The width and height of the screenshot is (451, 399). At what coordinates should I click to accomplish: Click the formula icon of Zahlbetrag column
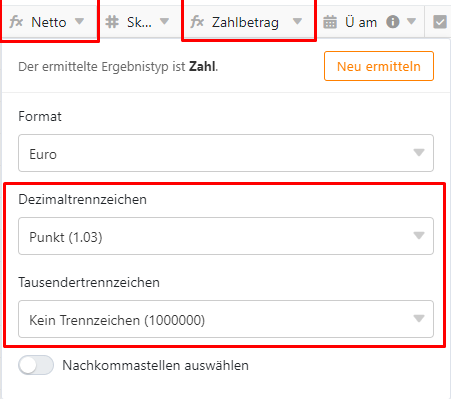(197, 22)
